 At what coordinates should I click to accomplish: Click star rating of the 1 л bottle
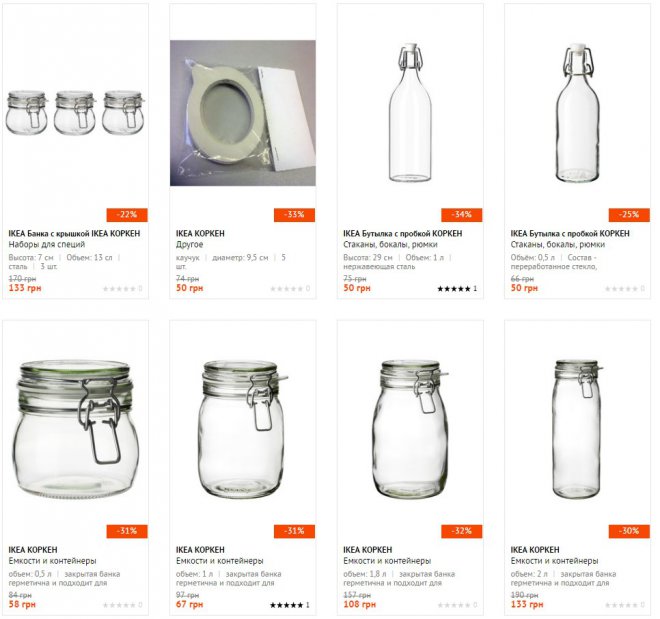click(x=456, y=289)
